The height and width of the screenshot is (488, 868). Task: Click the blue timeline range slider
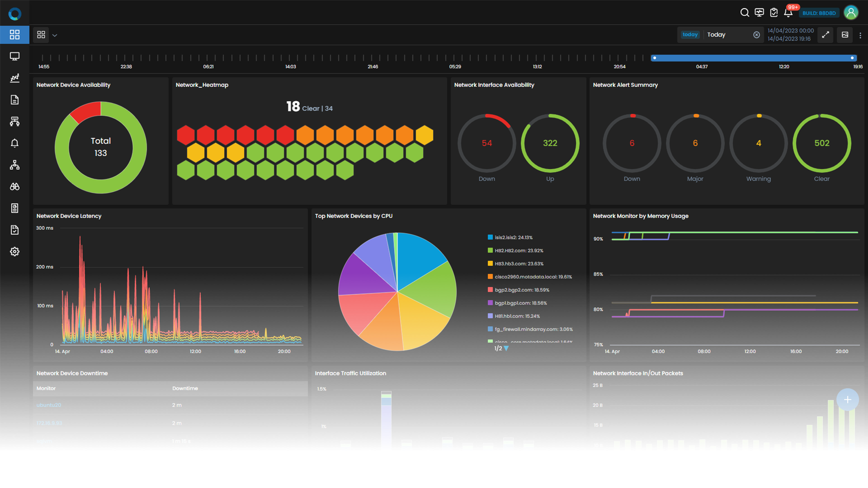tap(753, 58)
